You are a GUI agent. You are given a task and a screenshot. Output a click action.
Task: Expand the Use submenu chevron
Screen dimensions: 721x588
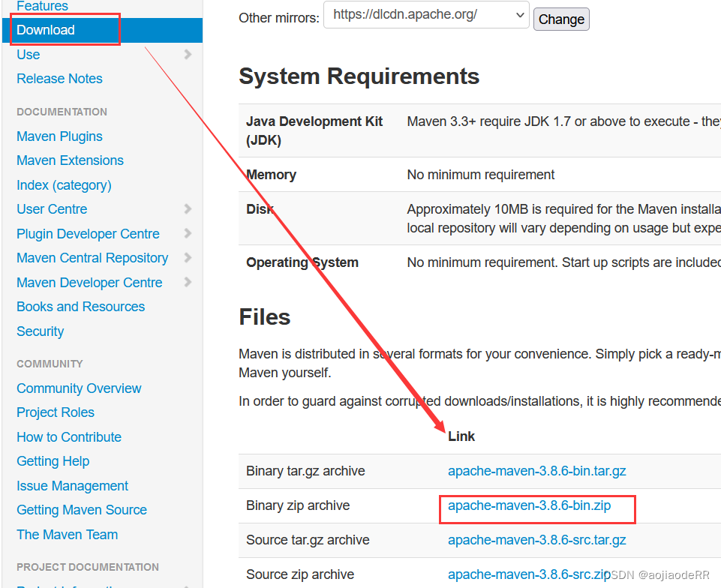click(188, 54)
